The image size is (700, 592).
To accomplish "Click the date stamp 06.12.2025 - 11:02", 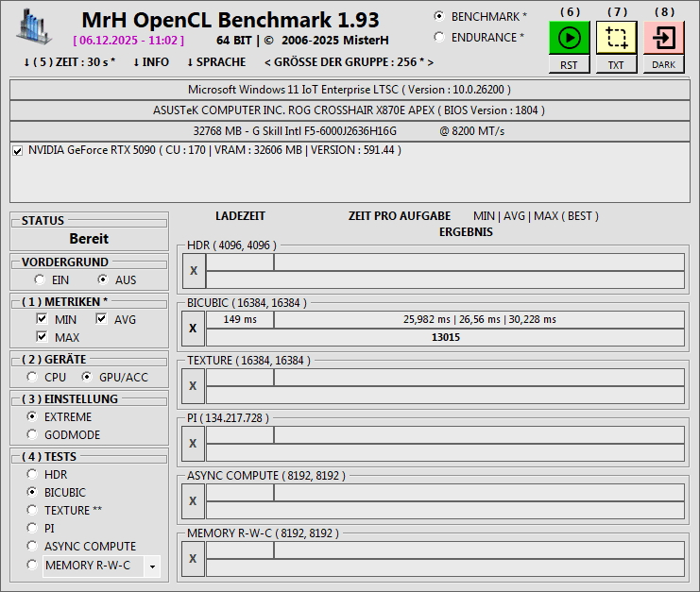I will point(128,41).
